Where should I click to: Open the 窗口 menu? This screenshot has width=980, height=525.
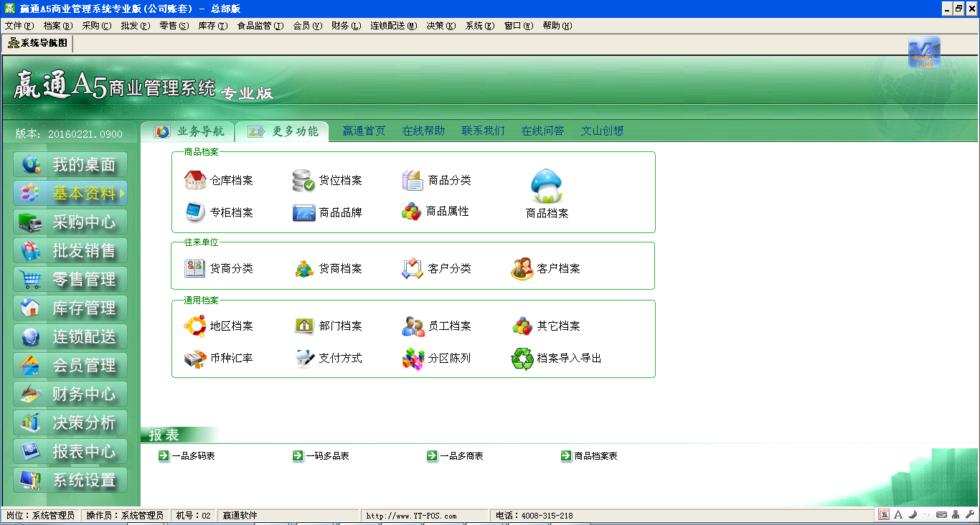click(x=519, y=25)
